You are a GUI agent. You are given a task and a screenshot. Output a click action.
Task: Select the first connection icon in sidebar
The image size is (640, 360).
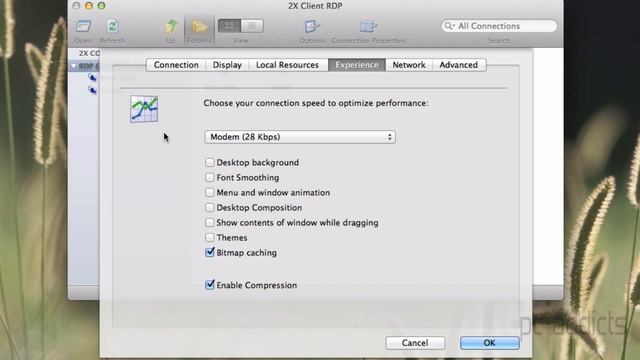pyautogui.click(x=92, y=78)
